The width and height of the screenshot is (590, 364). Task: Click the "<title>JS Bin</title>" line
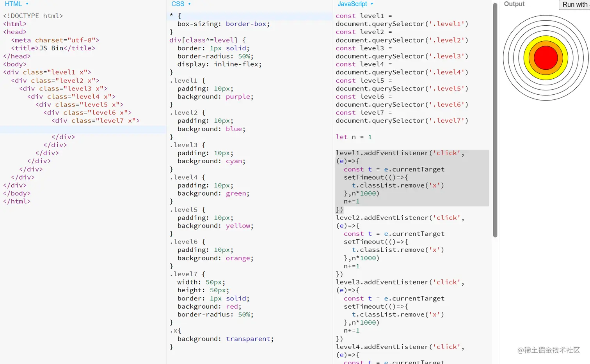pos(53,48)
